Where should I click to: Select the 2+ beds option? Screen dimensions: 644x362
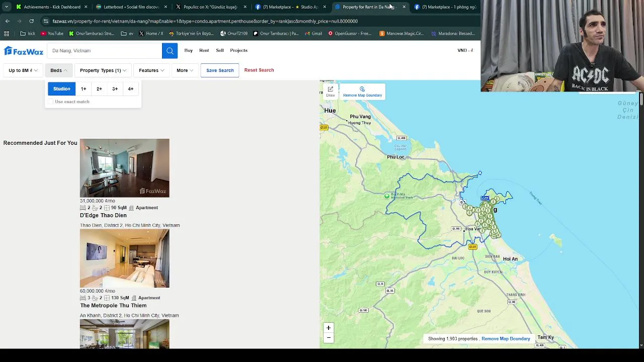[x=99, y=89]
